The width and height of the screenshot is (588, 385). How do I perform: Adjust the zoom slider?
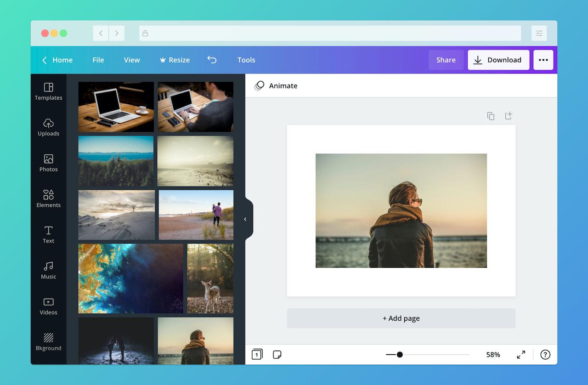[400, 354]
